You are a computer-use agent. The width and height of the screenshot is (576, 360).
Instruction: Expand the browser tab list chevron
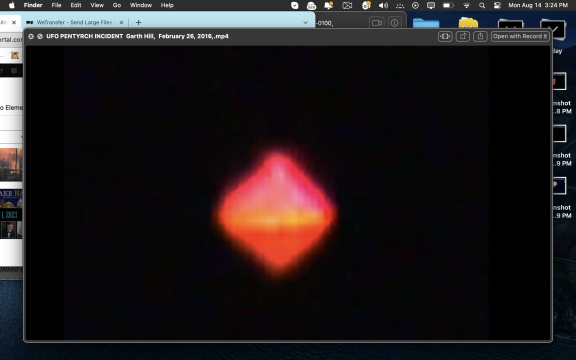coord(305,22)
